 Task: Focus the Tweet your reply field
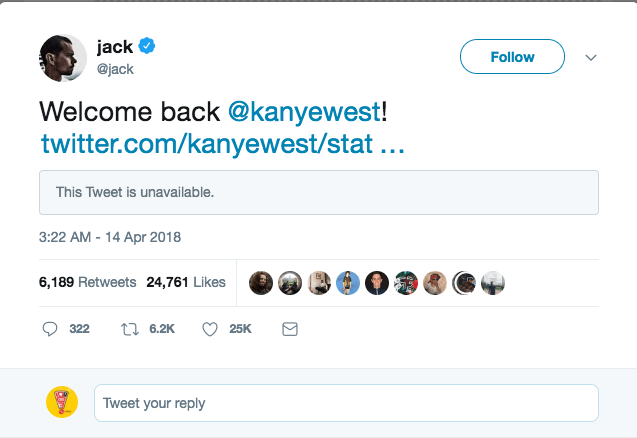(346, 403)
